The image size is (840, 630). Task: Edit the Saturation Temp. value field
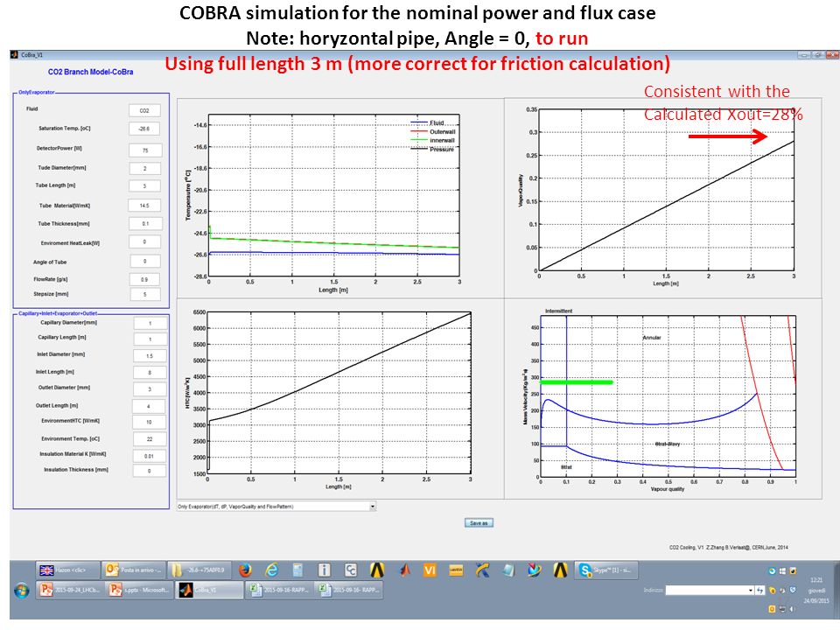pyautogui.click(x=144, y=129)
